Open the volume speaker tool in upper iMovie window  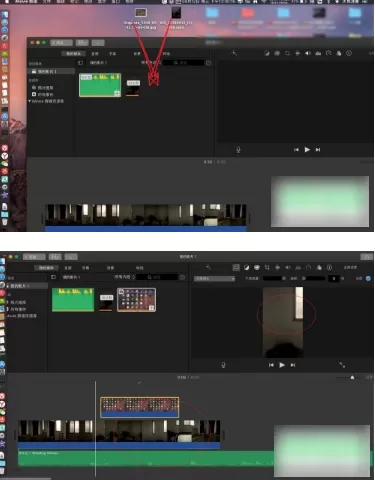[x=308, y=53]
